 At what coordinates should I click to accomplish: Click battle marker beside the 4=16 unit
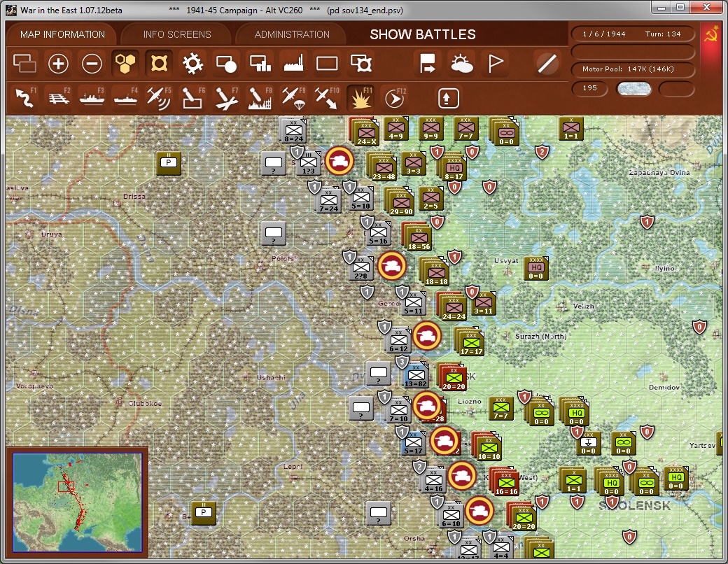coord(462,476)
